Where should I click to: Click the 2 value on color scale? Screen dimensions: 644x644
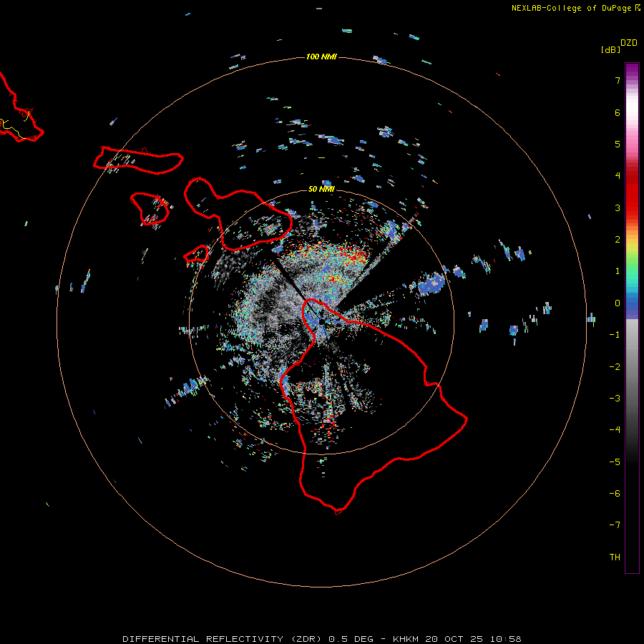tap(618, 240)
